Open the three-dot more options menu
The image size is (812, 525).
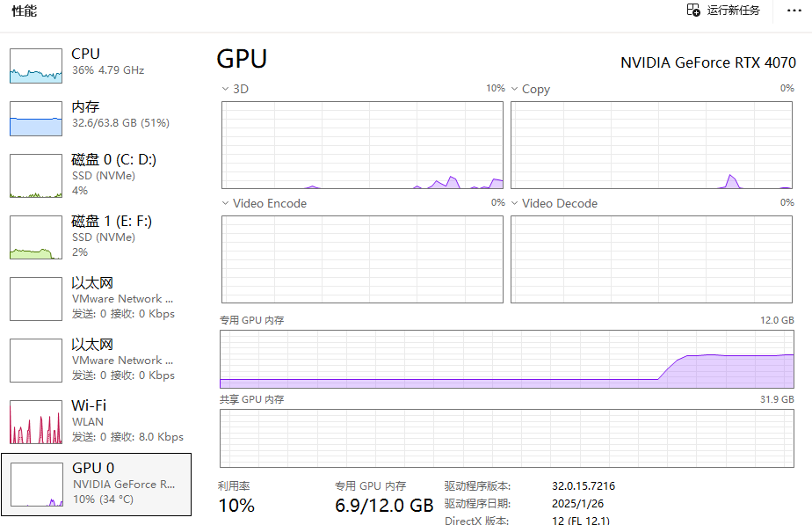(794, 11)
